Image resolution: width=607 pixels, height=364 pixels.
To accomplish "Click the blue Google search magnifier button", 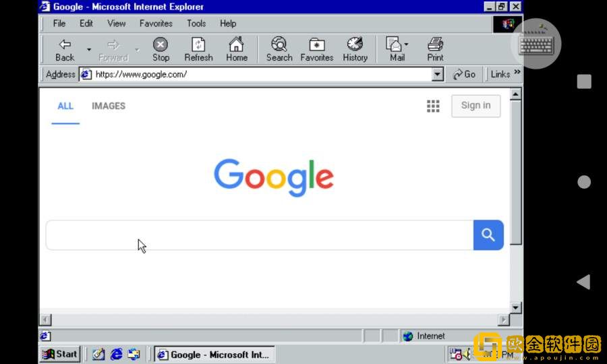I will tap(488, 235).
